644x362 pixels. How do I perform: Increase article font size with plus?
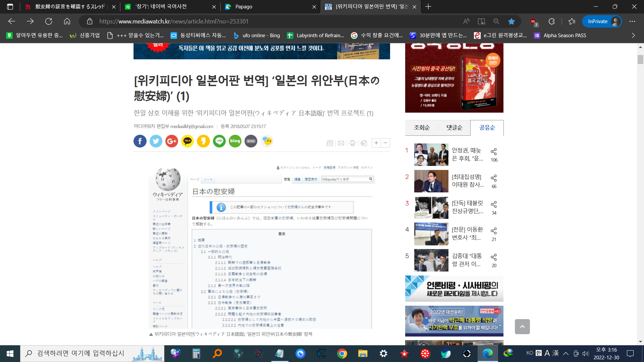point(376,143)
